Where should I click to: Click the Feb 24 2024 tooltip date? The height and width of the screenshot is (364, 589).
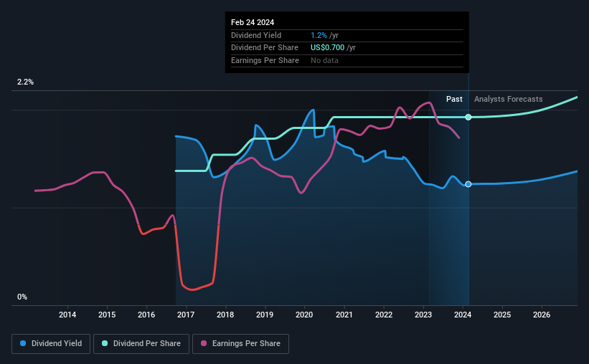(x=253, y=22)
